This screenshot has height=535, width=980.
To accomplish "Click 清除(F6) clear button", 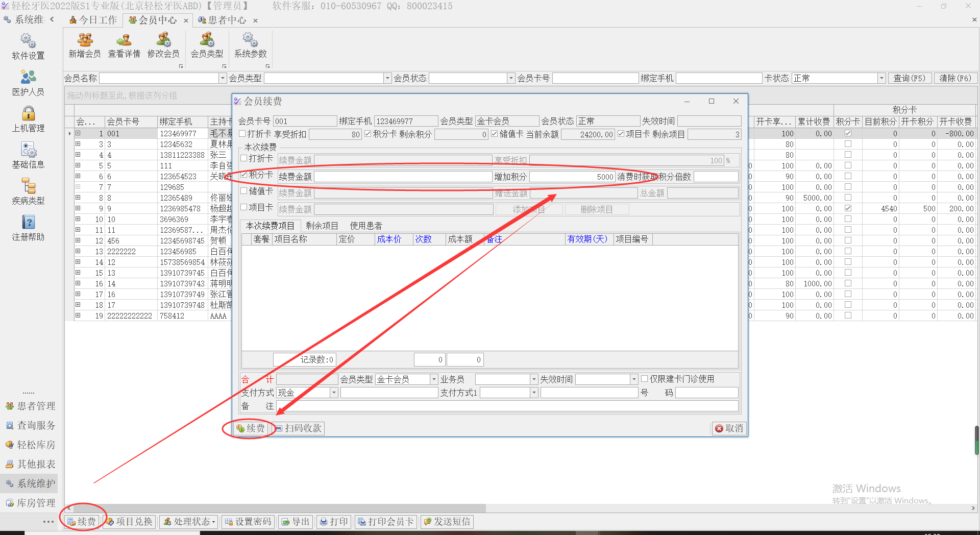I will (955, 78).
